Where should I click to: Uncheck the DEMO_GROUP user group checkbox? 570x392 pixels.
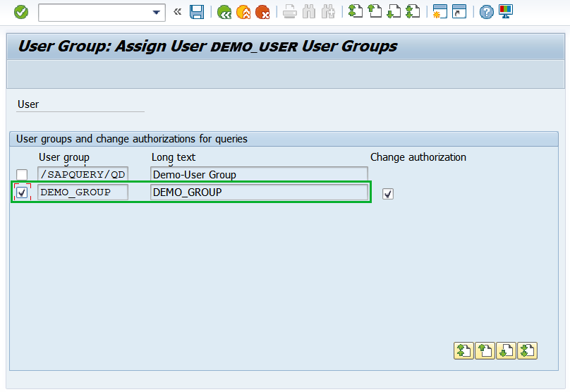[22, 192]
